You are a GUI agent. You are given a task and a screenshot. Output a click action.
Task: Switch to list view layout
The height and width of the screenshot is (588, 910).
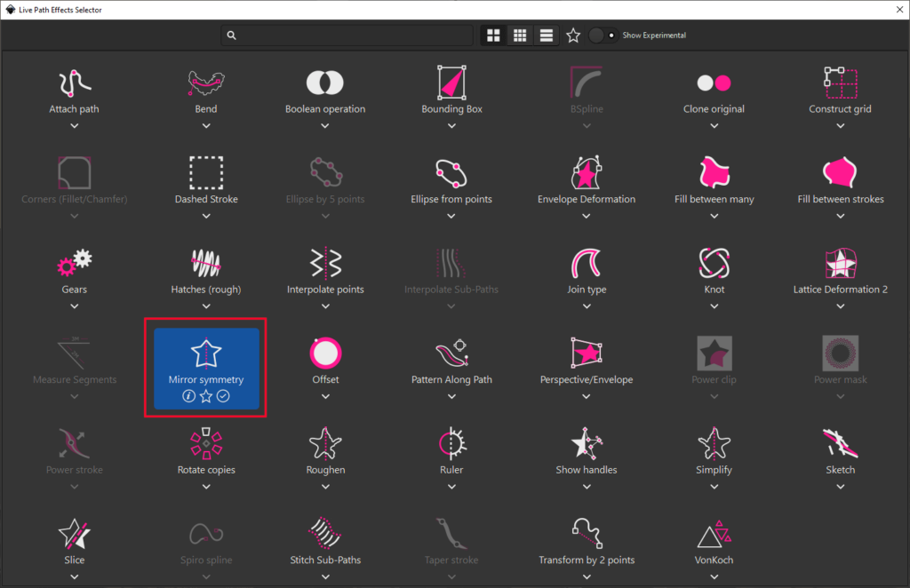point(546,35)
